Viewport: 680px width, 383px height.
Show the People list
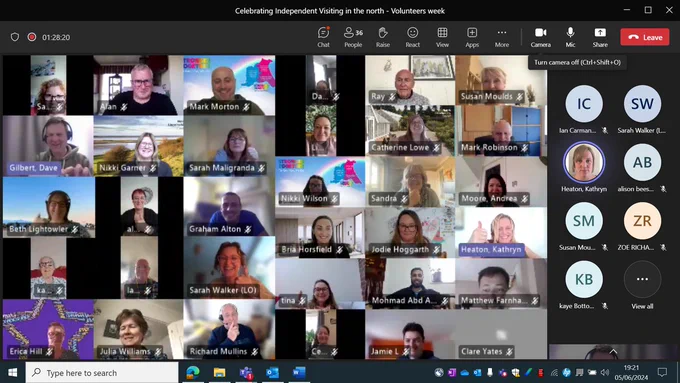click(x=353, y=37)
